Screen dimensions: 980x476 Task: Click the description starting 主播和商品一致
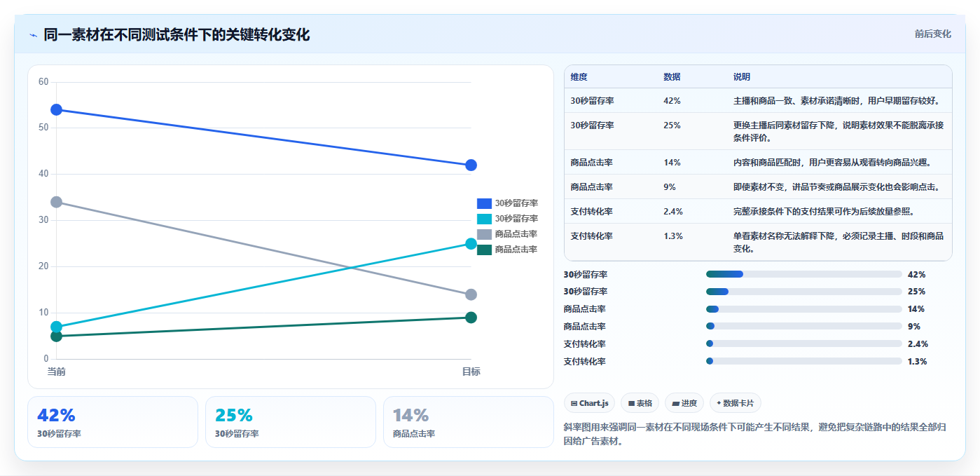pos(836,101)
